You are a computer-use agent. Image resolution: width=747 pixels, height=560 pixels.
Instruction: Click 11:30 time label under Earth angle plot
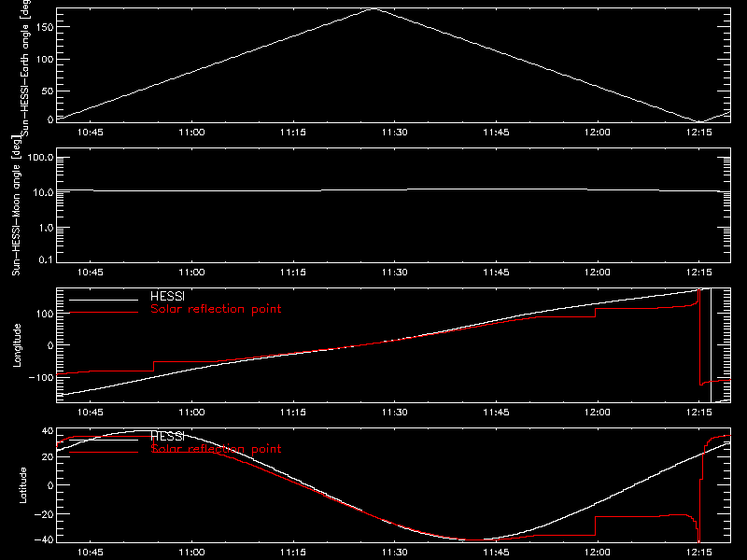tap(394, 132)
